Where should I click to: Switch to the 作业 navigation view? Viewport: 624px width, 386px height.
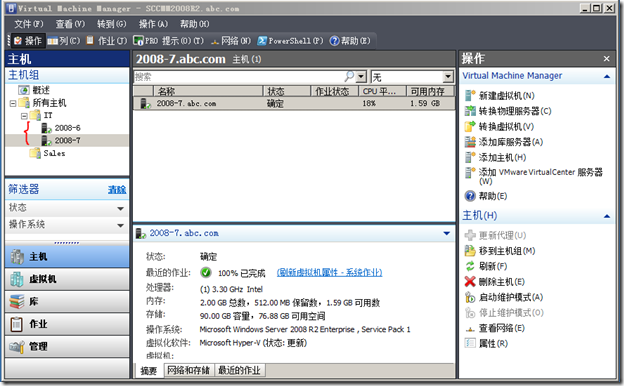67,324
